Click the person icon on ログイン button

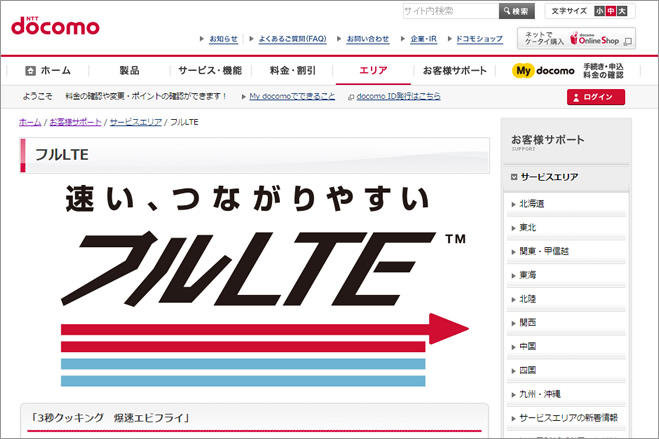tap(576, 97)
